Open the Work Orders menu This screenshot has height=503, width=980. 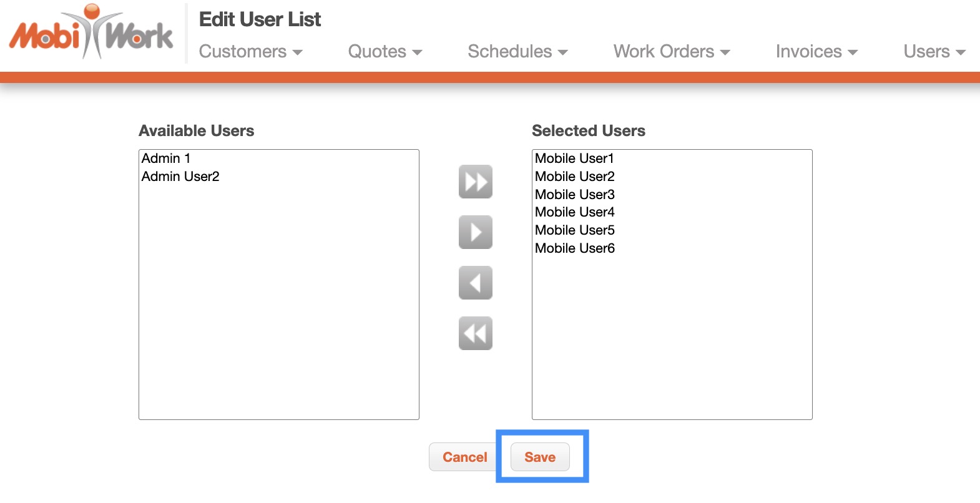671,52
